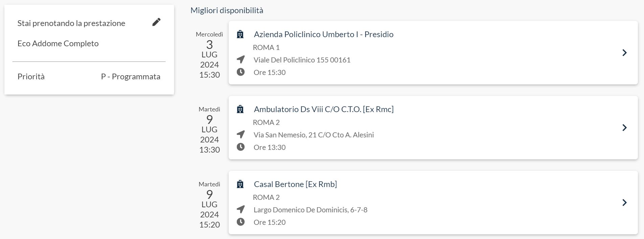Choose the Casal Bertone [Ex Rmb] title

click(295, 184)
